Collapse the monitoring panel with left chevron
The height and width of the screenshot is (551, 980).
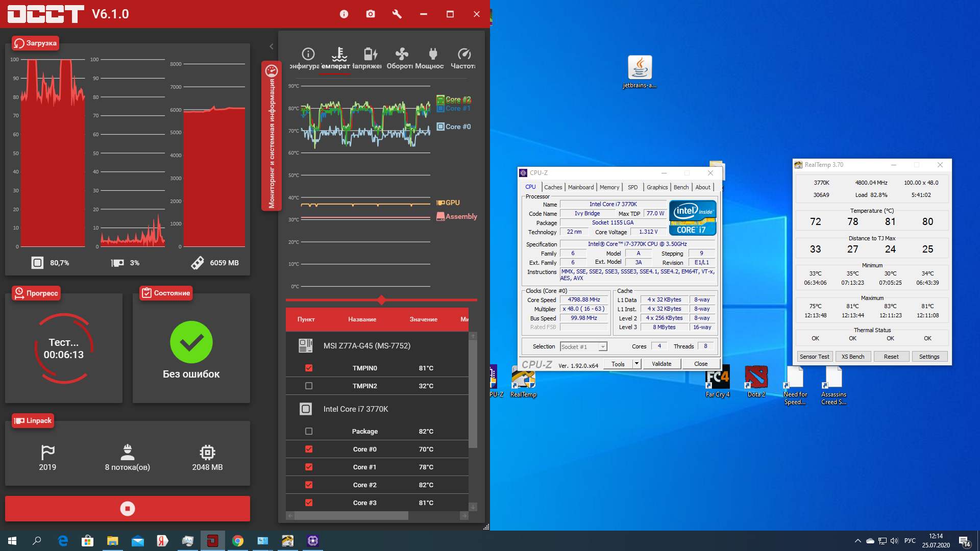click(272, 46)
